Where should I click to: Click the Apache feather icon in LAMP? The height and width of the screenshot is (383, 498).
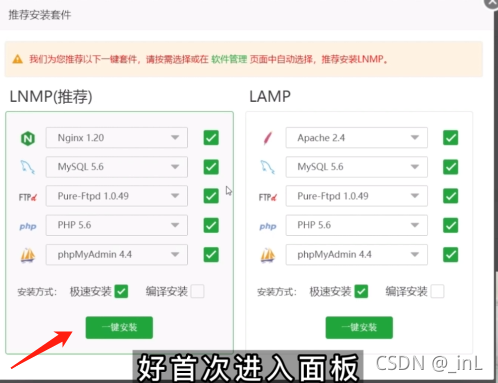pos(268,138)
